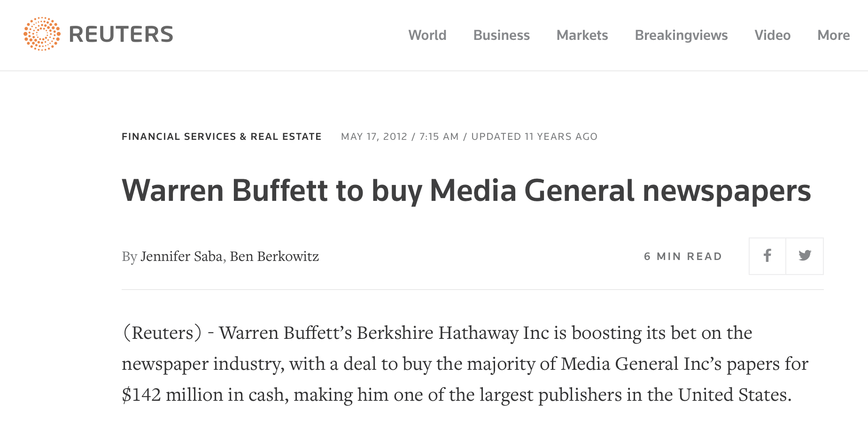The width and height of the screenshot is (868, 428).
Task: Click the 6 MIN READ label
Action: tap(683, 256)
